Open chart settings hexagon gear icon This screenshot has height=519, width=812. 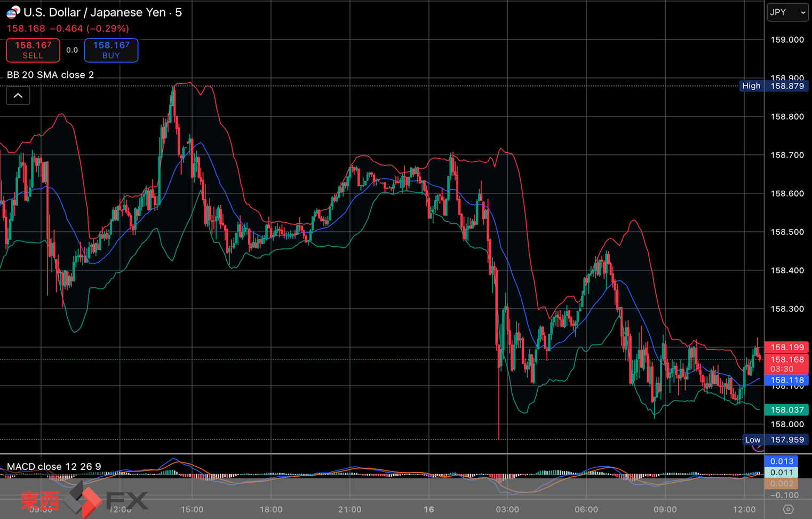tap(788, 509)
